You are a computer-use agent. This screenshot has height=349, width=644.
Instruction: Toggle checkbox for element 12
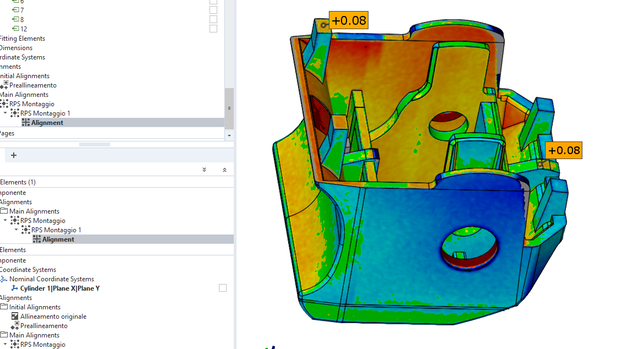click(x=213, y=29)
